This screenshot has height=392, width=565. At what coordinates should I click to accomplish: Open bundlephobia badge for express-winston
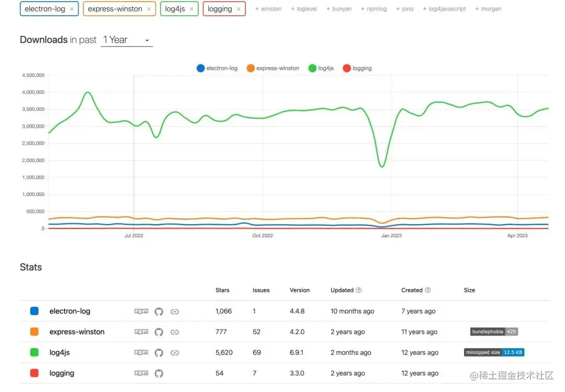(494, 331)
